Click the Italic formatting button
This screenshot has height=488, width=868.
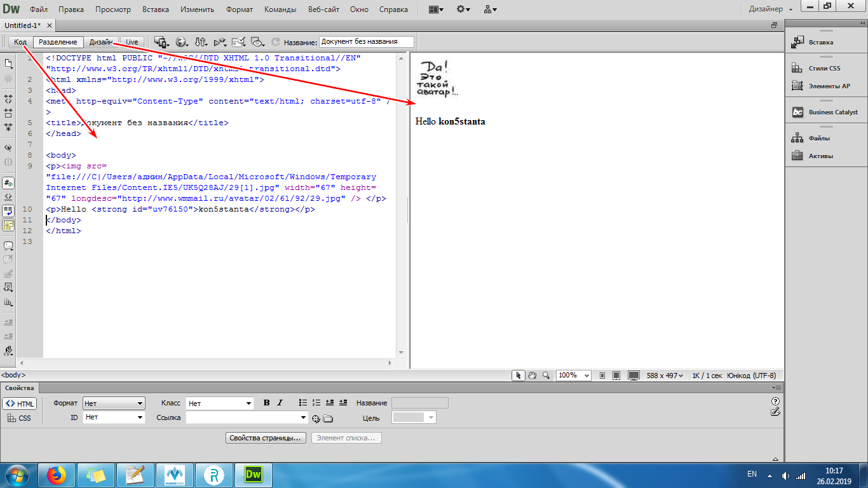pos(280,403)
